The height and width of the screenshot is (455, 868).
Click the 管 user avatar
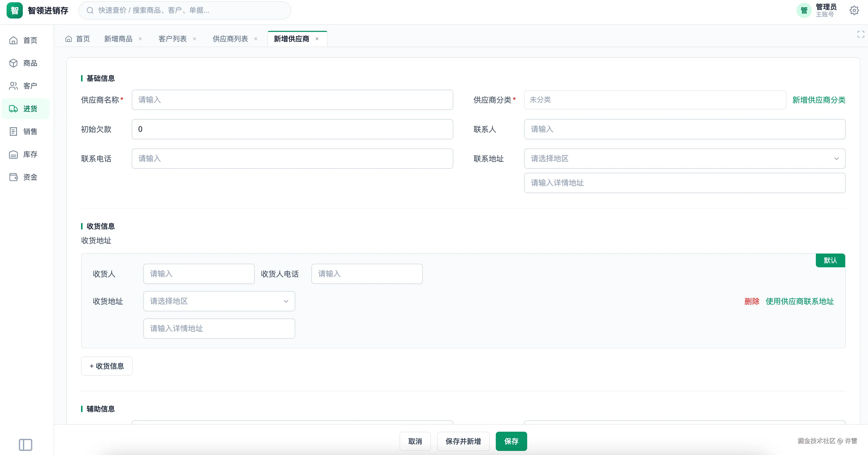tap(804, 10)
